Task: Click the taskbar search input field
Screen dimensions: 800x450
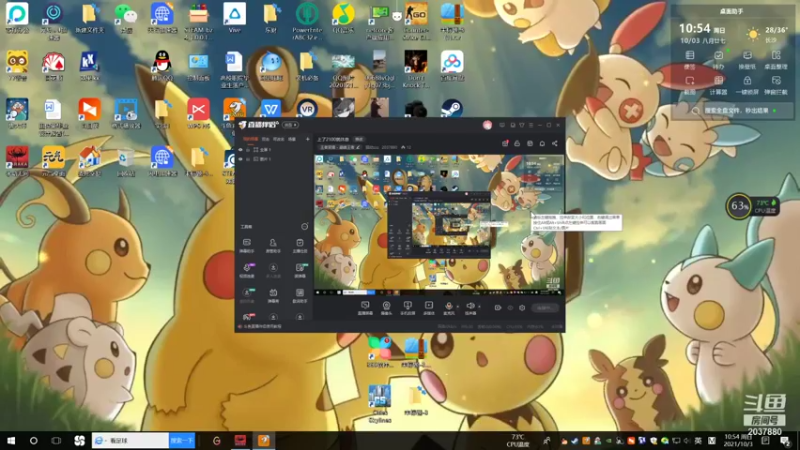Action: click(x=131, y=440)
